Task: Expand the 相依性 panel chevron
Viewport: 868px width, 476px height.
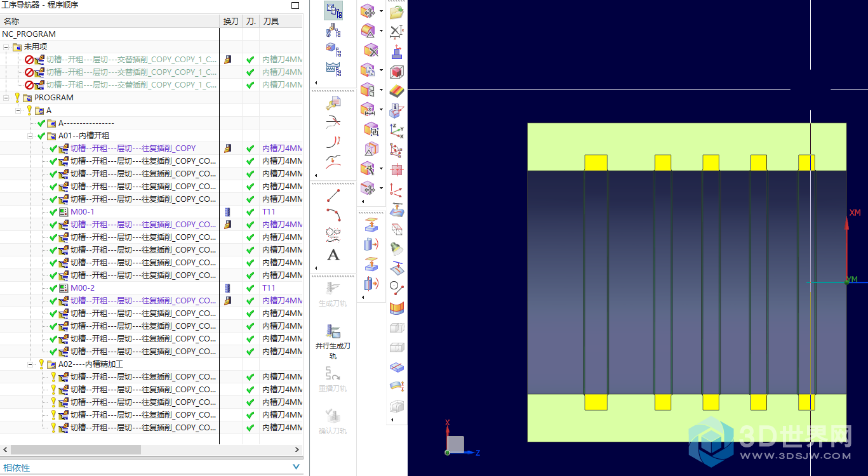Action: (x=295, y=468)
